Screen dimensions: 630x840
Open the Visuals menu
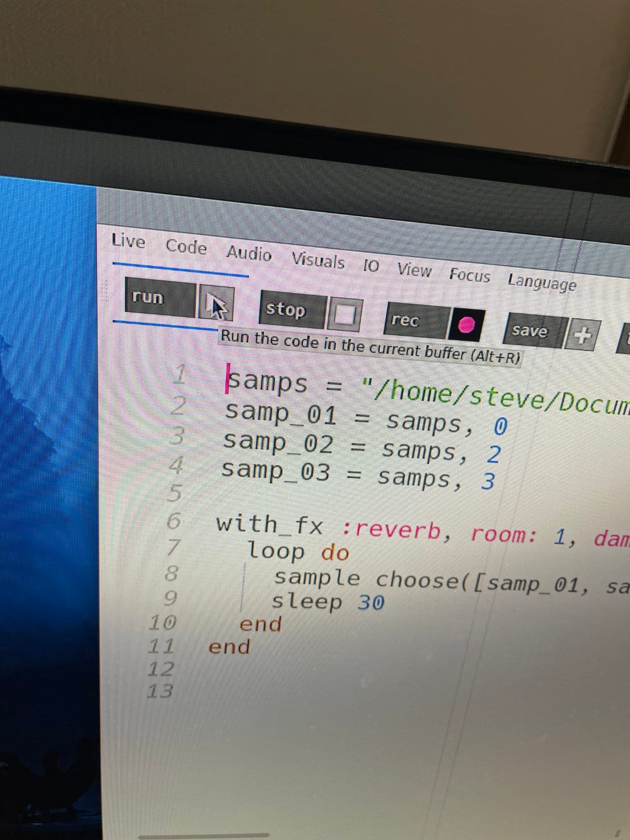tap(318, 260)
